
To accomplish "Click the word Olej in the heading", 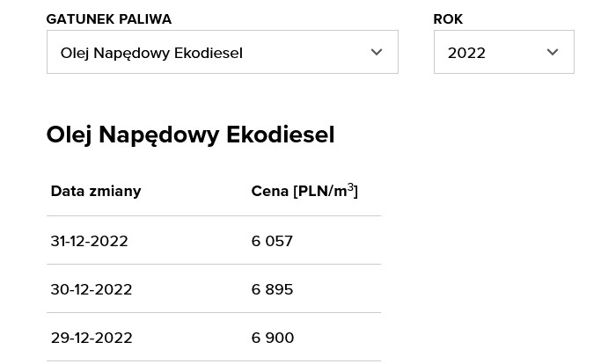I will click(69, 135).
